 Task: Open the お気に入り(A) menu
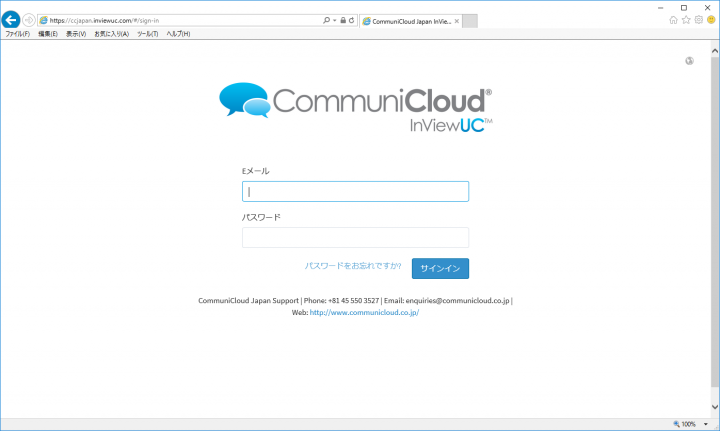[111, 34]
